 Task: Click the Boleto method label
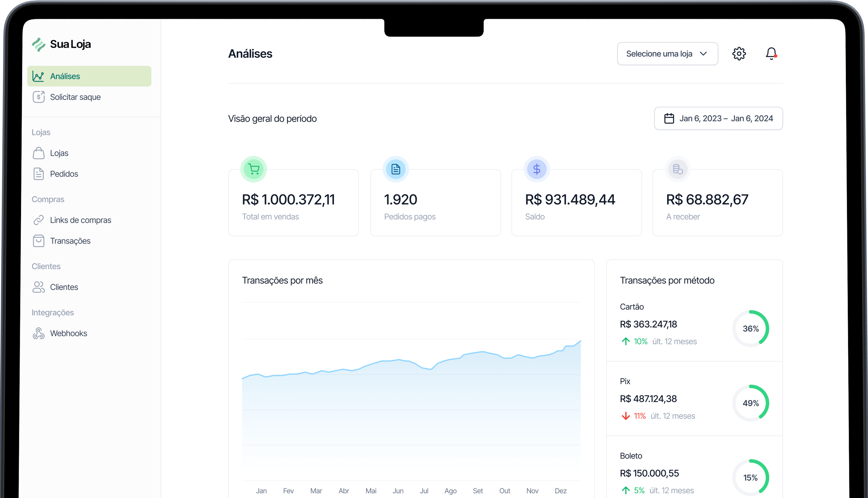[x=631, y=456]
